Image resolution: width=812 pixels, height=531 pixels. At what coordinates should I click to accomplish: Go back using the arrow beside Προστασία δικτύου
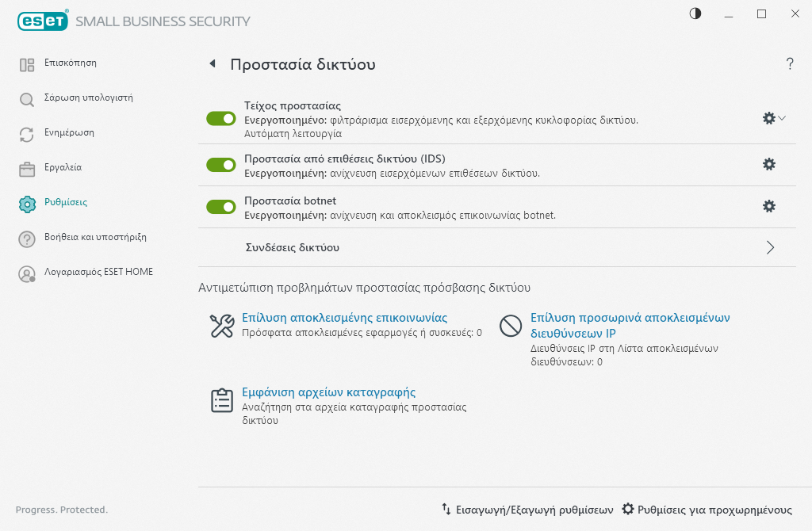(x=212, y=64)
